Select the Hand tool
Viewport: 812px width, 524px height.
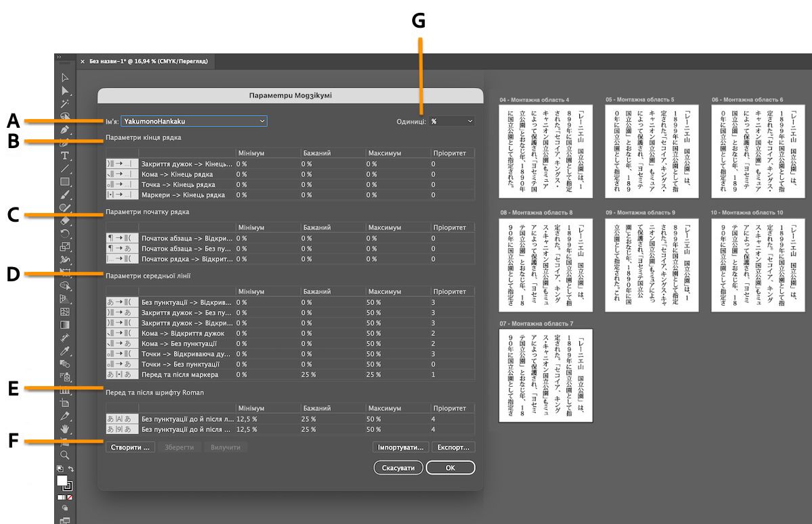point(65,429)
